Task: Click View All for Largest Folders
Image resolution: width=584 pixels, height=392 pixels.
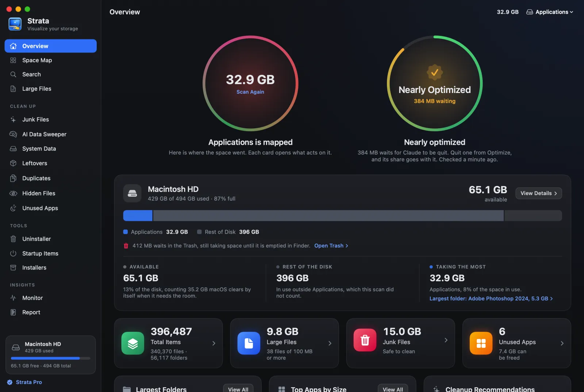Action: [x=238, y=389]
